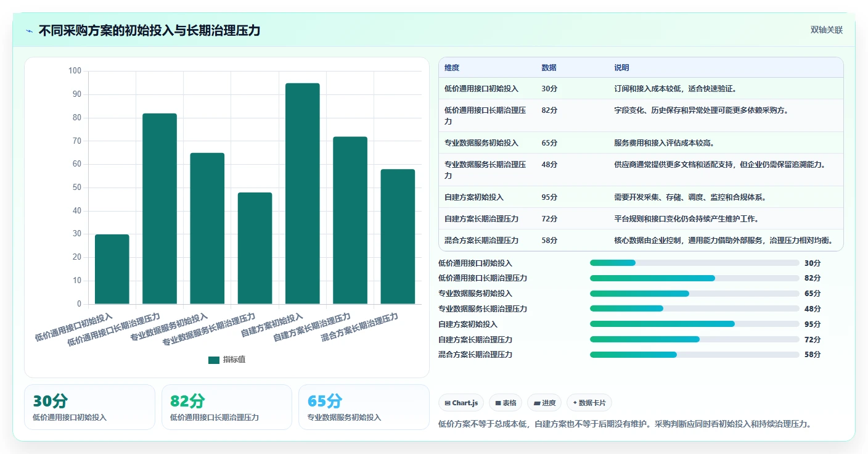This screenshot has height=454, width=868.
Task: Click the 维度 column header
Action: (452, 68)
